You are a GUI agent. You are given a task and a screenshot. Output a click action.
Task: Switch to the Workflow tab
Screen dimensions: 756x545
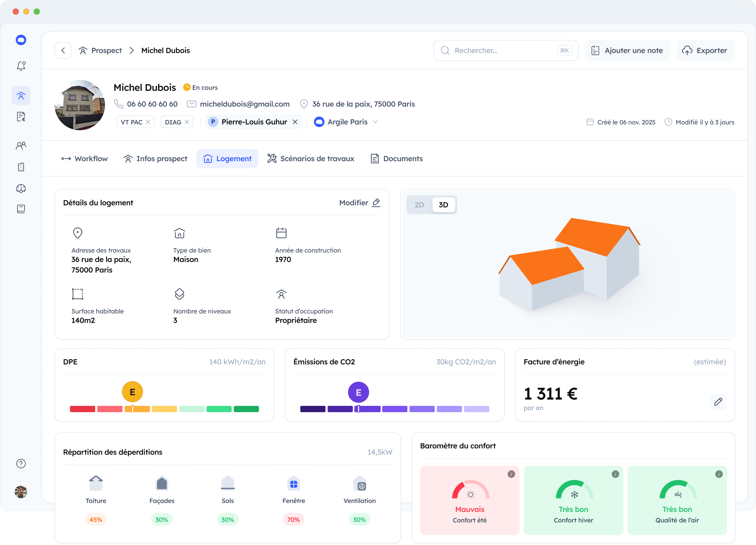pyautogui.click(x=84, y=159)
